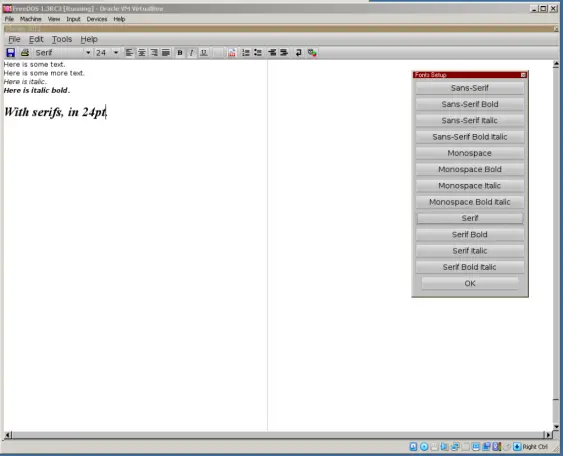Click the last toolbar icon with red dot
This screenshot has width=563, height=456.
tap(312, 53)
